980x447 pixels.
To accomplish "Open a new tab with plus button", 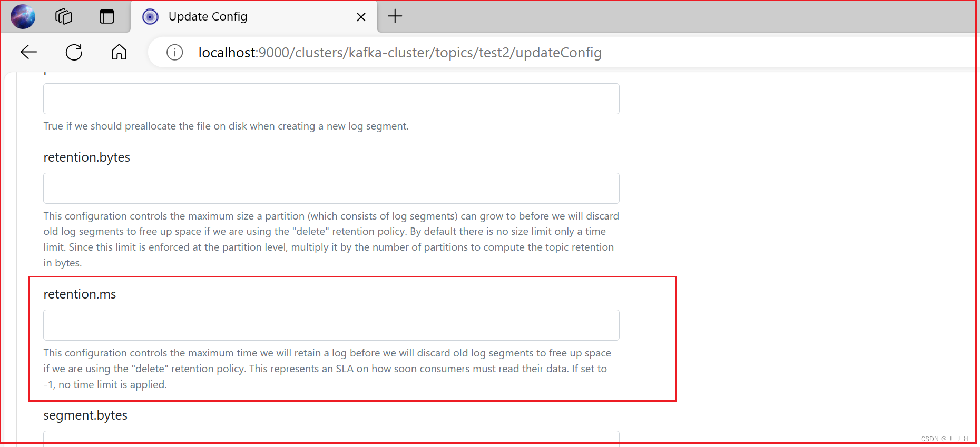I will pos(395,16).
